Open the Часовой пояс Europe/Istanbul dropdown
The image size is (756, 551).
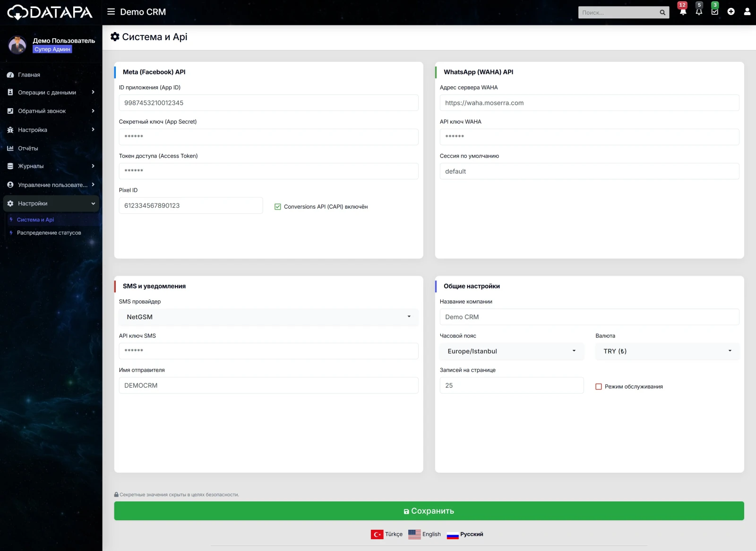[512, 351]
